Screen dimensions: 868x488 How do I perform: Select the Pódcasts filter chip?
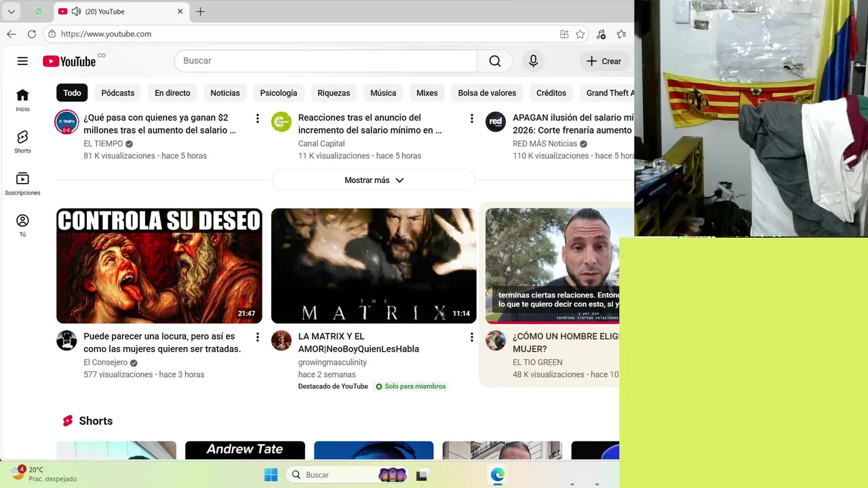(x=118, y=93)
